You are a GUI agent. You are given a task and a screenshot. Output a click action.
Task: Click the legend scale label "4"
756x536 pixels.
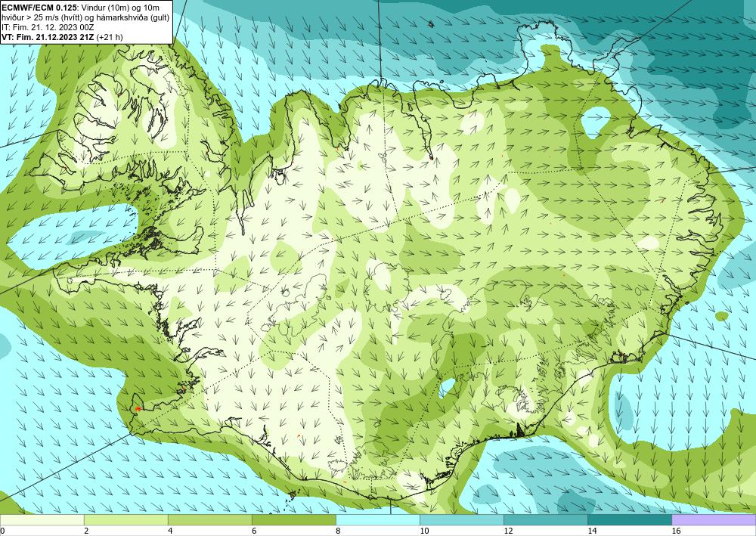170,531
